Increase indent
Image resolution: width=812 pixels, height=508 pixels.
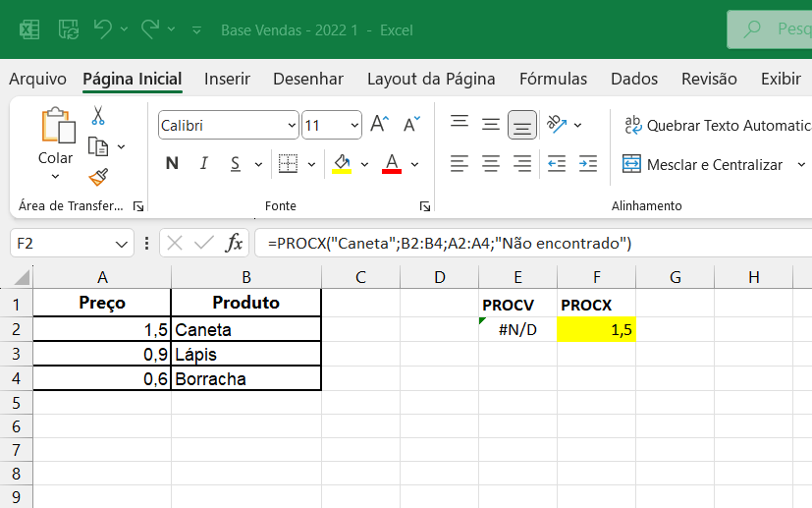tap(588, 164)
